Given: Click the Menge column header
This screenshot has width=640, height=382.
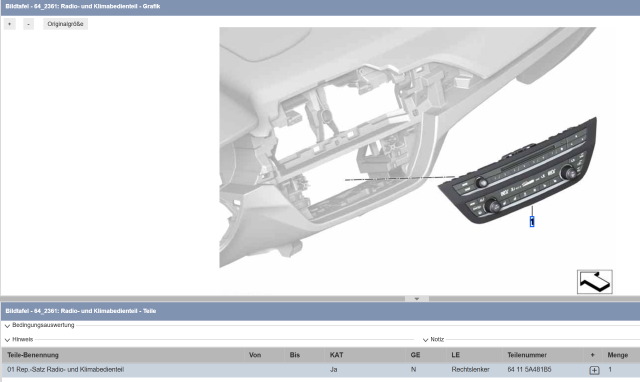Looking at the screenshot, I should [618, 355].
